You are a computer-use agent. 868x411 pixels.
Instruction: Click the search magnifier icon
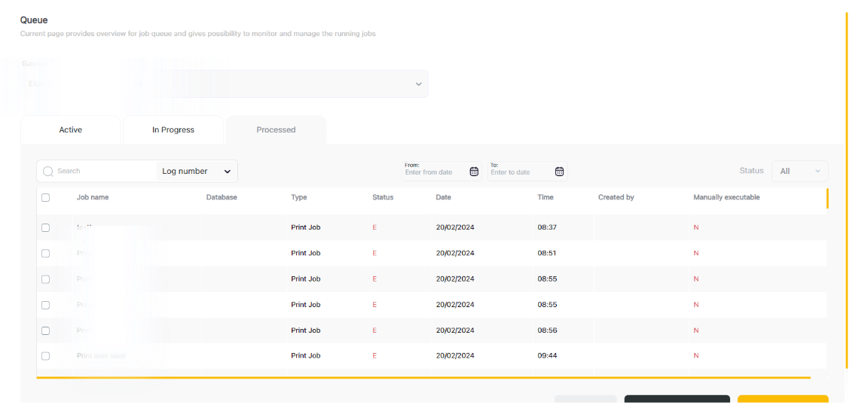(48, 172)
